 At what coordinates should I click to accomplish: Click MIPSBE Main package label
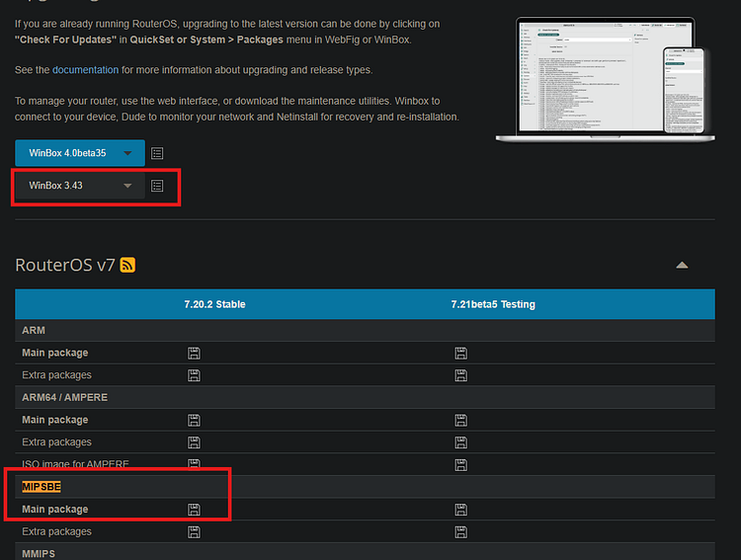point(54,510)
